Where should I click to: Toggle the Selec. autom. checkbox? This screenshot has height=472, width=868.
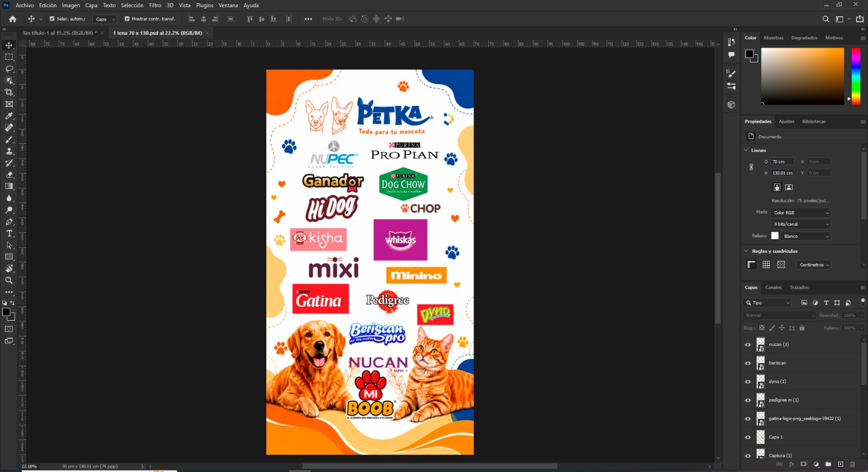point(52,19)
